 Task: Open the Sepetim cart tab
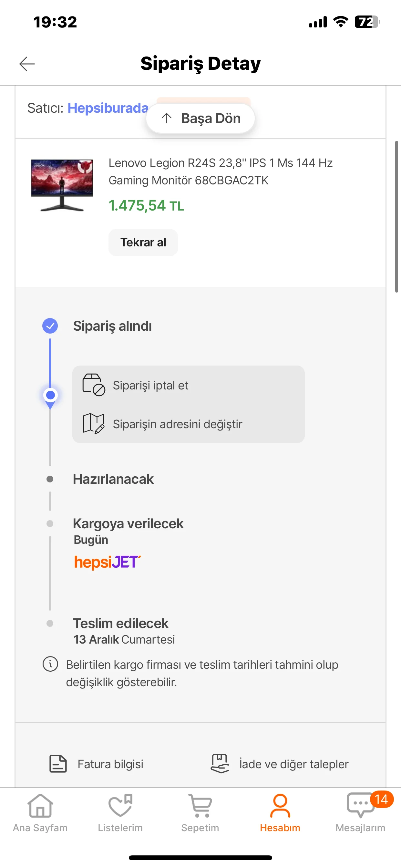[x=200, y=812]
